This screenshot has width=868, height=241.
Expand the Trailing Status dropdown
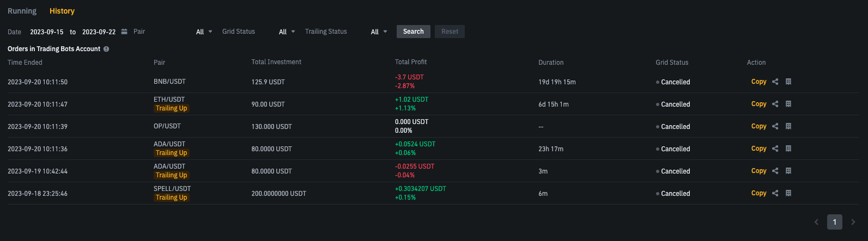(x=379, y=32)
